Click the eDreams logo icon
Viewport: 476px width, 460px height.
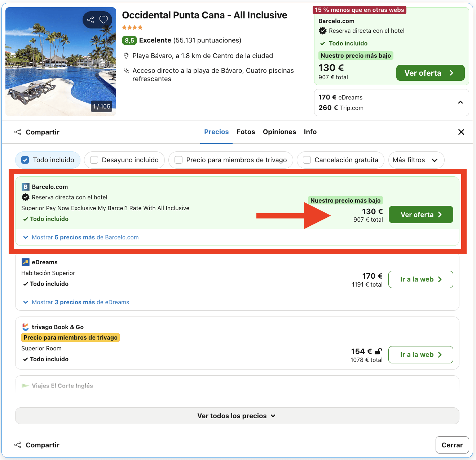pos(25,262)
